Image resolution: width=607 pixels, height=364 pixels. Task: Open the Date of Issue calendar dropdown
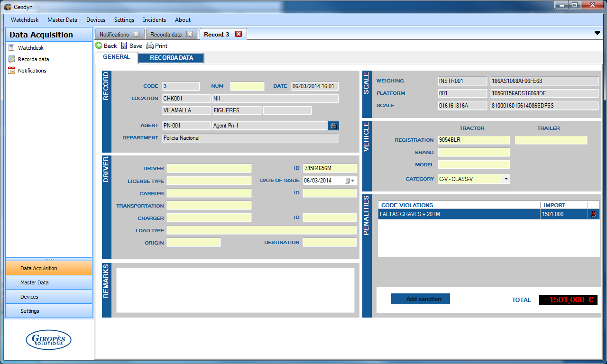[x=349, y=181]
